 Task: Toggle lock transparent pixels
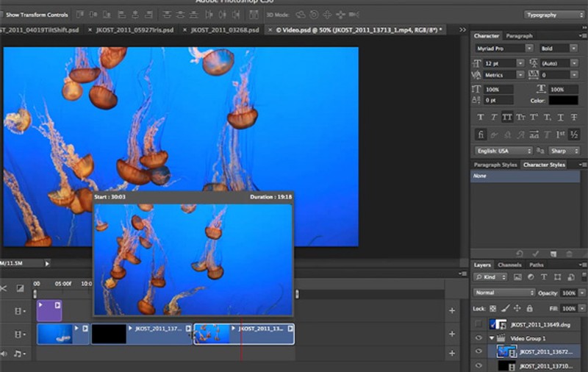coord(492,309)
